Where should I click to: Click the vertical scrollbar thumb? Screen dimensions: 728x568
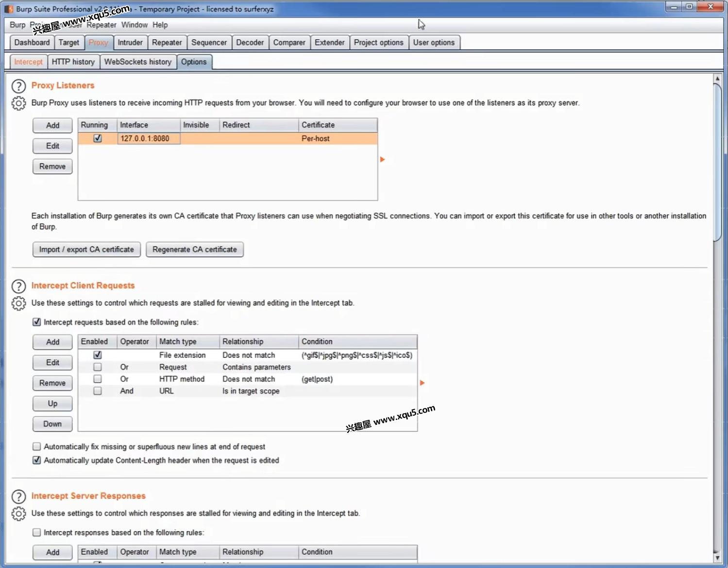tap(717, 162)
